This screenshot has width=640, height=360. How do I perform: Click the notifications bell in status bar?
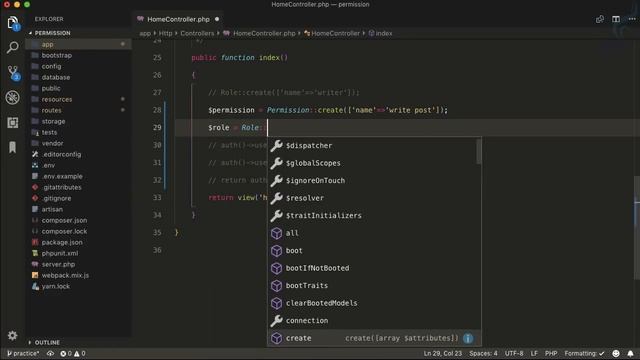click(630, 353)
